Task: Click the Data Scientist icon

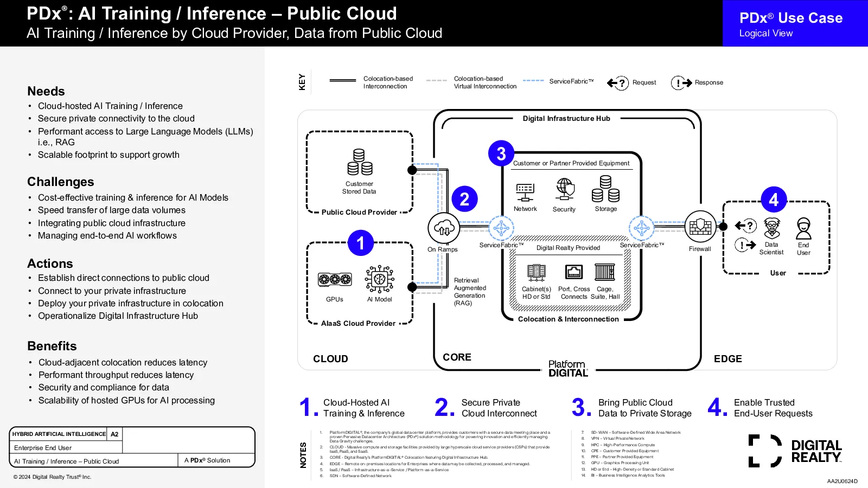Action: point(771,228)
